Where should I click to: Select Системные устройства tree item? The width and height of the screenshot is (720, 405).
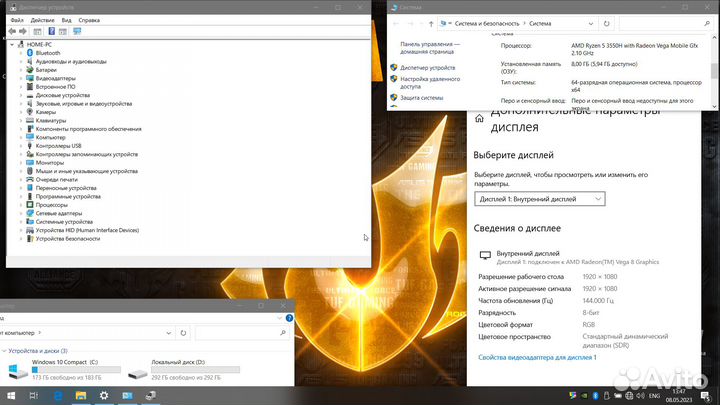[x=64, y=222]
